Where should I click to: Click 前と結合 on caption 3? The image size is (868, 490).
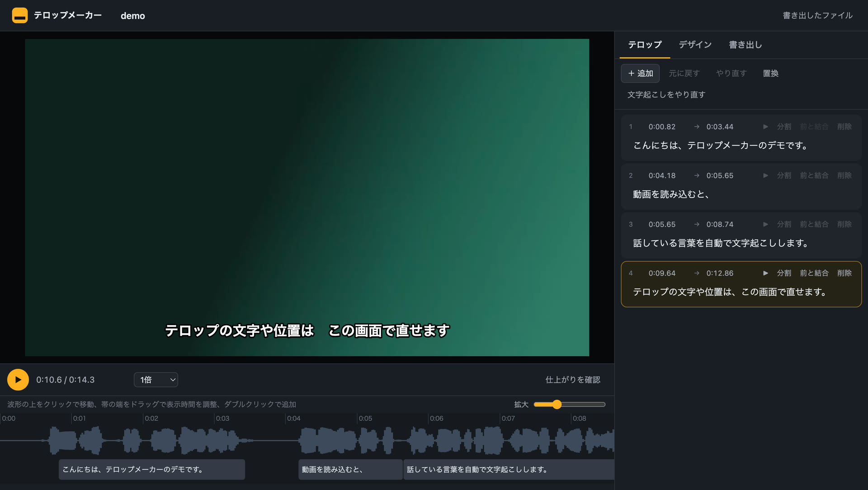[814, 224]
